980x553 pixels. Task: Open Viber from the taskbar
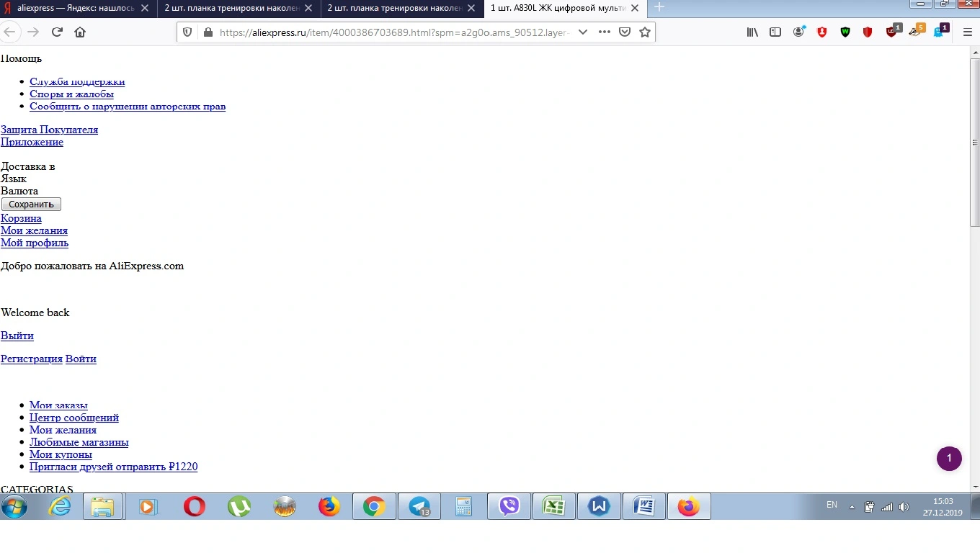(509, 507)
